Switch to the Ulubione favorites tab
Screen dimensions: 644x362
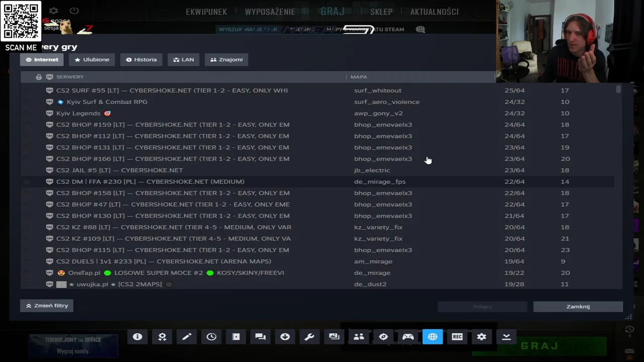click(92, 59)
